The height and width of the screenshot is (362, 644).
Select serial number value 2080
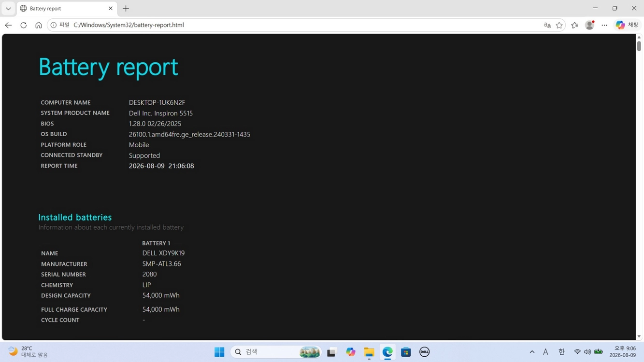coord(149,274)
